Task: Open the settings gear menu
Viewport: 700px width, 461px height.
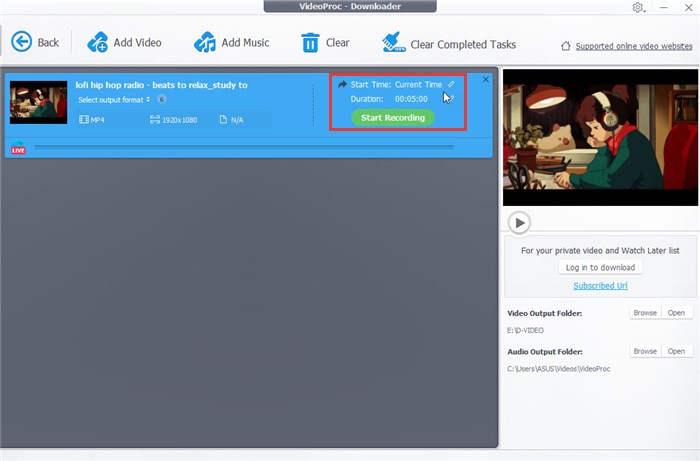Action: (x=638, y=8)
